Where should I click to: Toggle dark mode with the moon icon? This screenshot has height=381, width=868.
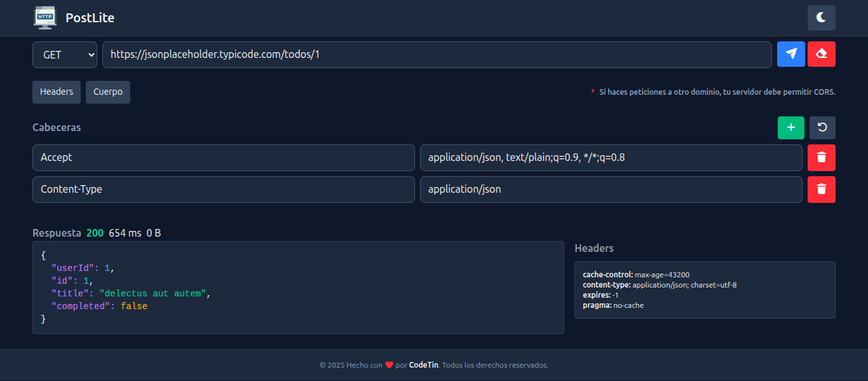[821, 18]
